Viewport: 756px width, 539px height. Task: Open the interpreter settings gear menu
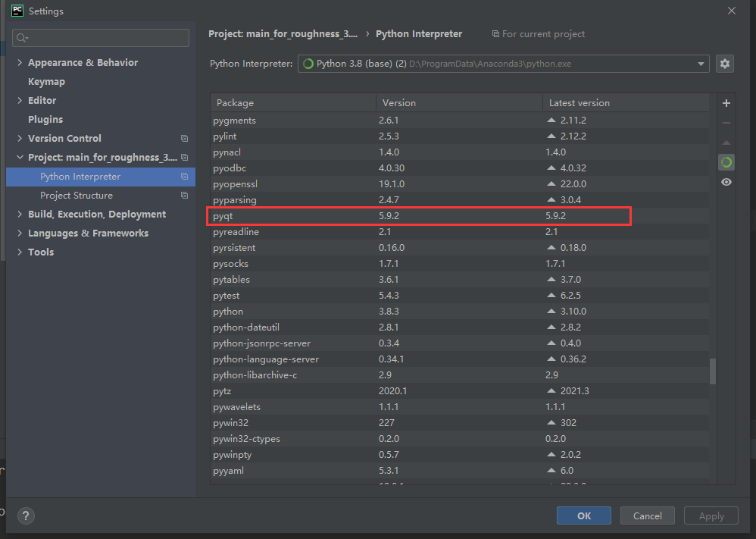click(x=725, y=64)
